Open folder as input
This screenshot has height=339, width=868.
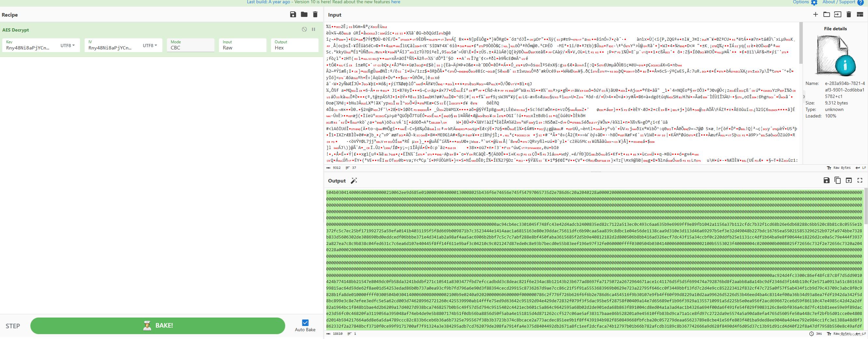pos(827,15)
